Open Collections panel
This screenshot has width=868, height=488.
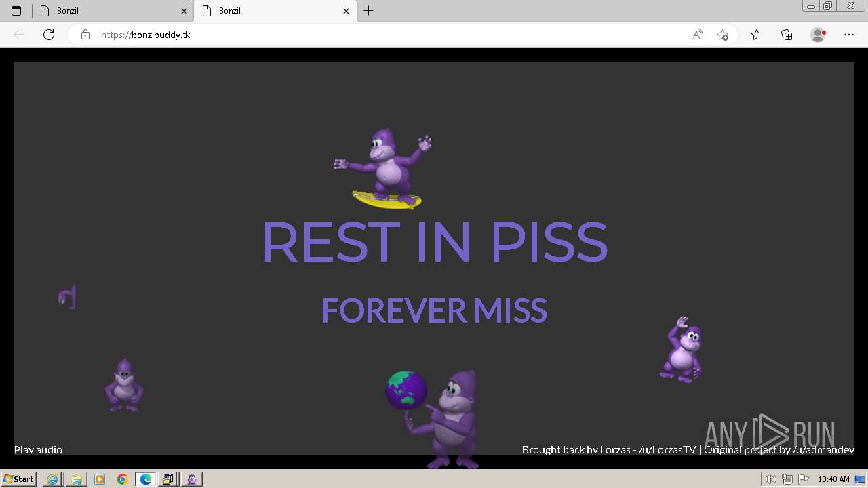click(x=787, y=35)
